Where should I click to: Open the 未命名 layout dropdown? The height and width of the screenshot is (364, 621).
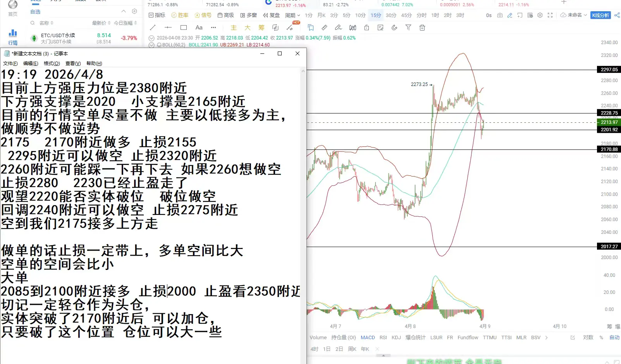(574, 15)
